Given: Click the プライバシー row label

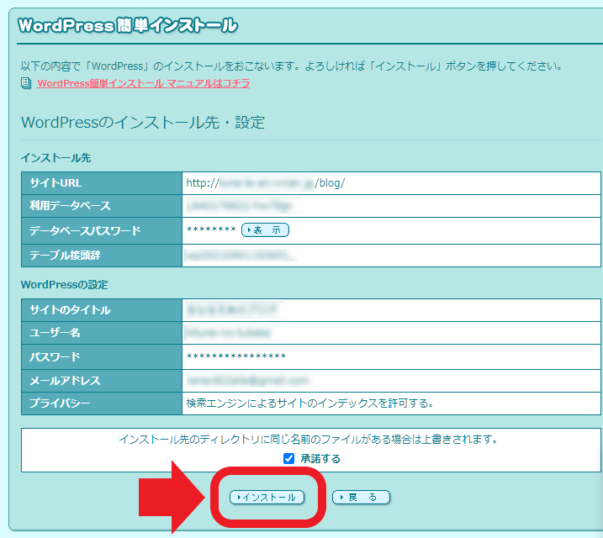Looking at the screenshot, I should (x=60, y=403).
